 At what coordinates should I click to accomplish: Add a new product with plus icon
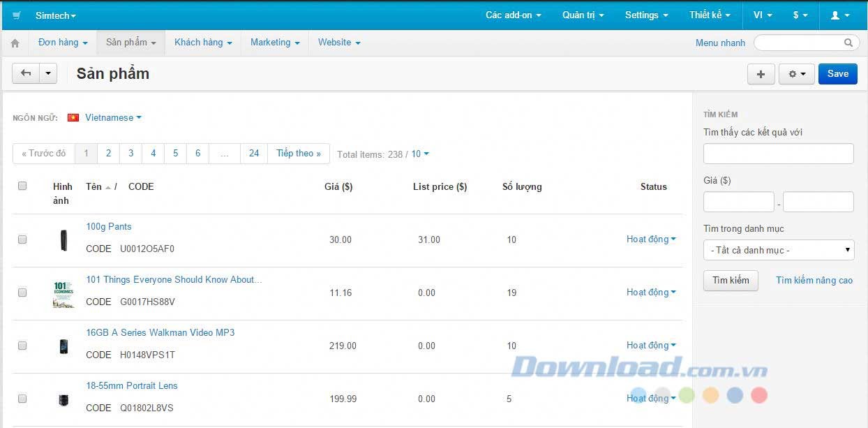[x=761, y=74]
